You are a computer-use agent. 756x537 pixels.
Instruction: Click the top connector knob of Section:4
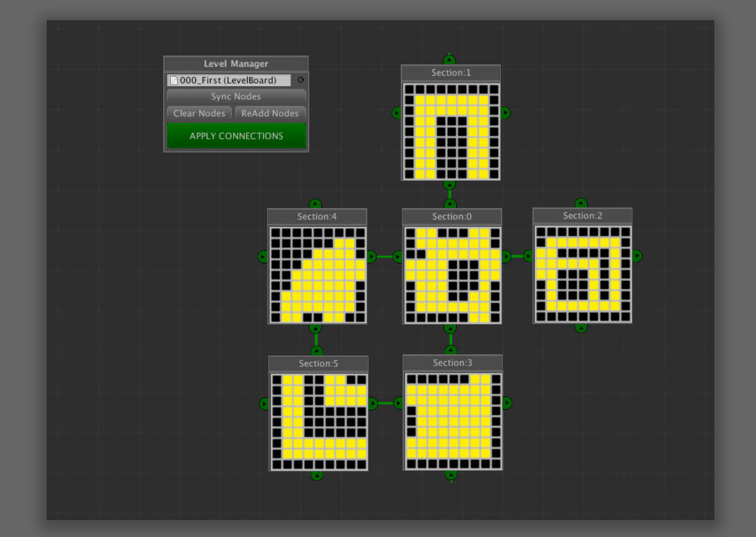(316, 204)
